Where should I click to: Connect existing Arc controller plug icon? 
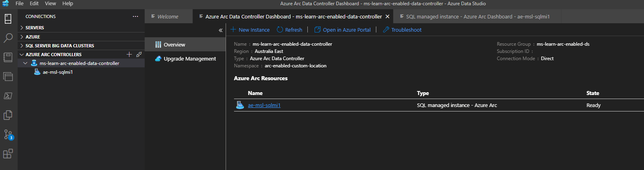coord(139,54)
